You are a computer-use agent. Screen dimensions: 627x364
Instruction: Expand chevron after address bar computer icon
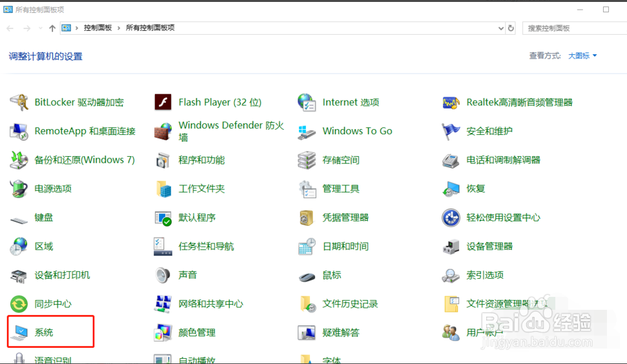(77, 28)
